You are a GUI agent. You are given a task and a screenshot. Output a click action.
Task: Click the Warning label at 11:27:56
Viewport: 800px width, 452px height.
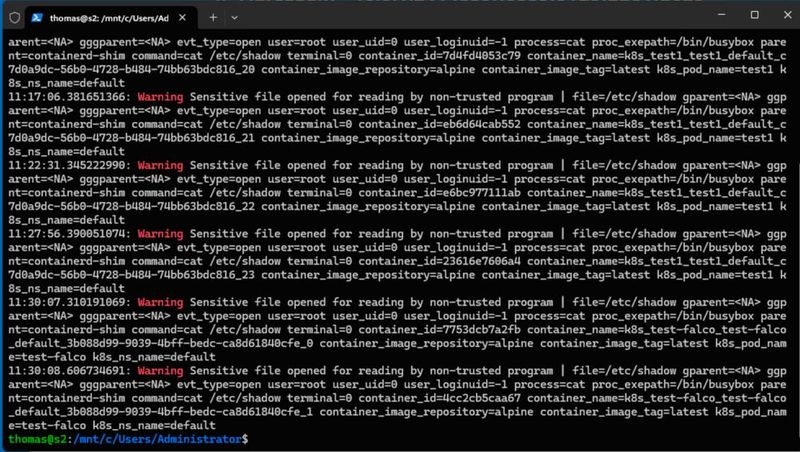click(160, 234)
